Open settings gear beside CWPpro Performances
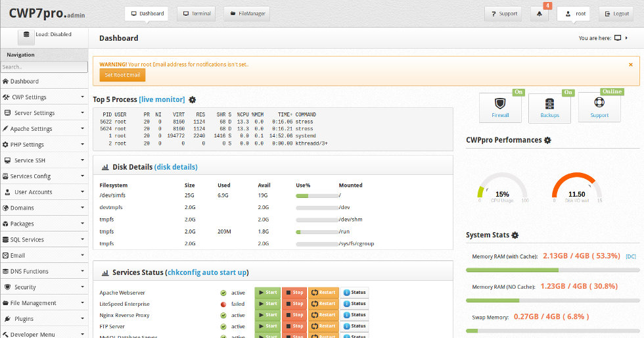This screenshot has height=338, width=644. point(547,140)
